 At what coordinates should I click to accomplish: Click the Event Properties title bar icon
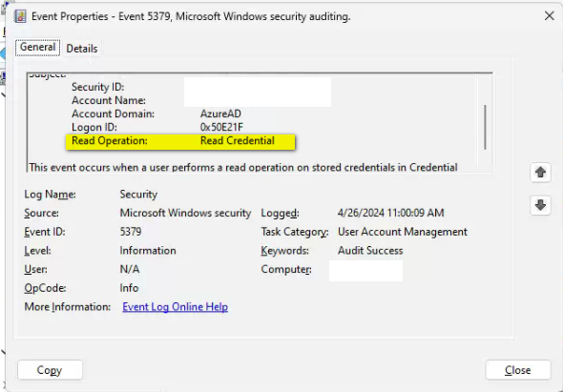click(20, 16)
